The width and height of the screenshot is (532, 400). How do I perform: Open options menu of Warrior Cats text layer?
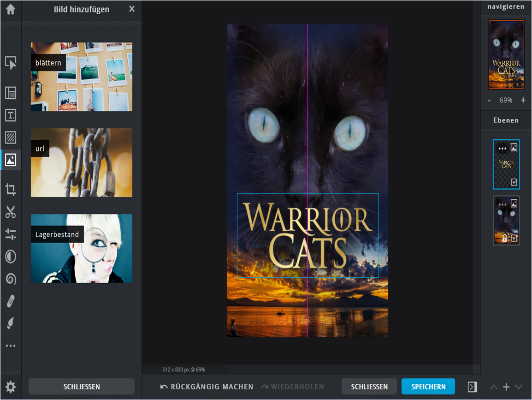coord(502,149)
